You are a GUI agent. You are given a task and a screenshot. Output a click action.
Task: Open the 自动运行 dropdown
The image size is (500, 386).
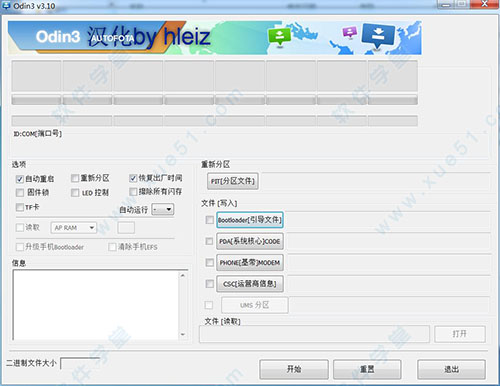(163, 209)
